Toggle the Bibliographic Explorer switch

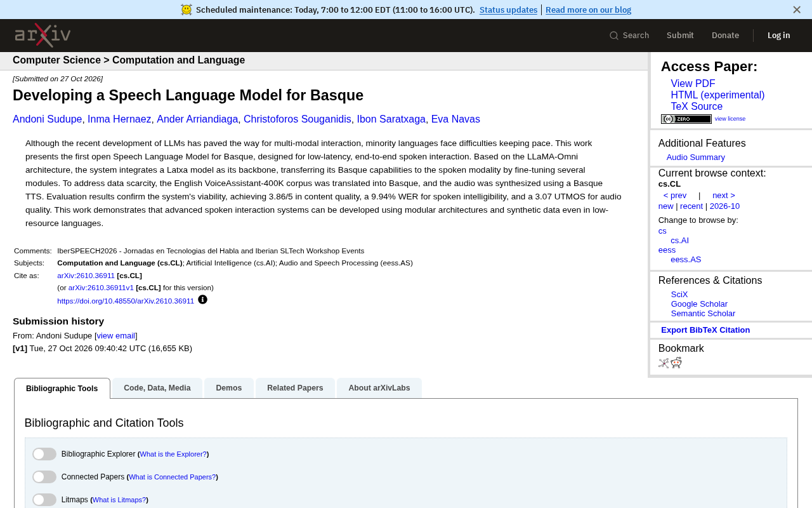tap(44, 454)
